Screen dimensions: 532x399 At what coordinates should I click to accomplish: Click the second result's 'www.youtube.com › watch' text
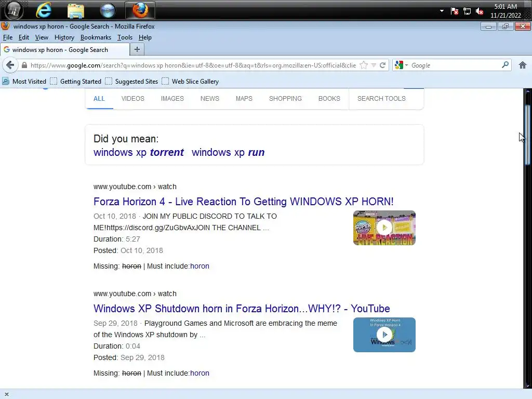pos(135,294)
